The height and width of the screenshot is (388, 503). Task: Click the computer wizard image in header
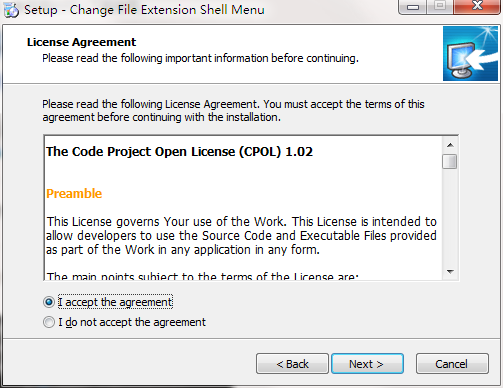[470, 54]
